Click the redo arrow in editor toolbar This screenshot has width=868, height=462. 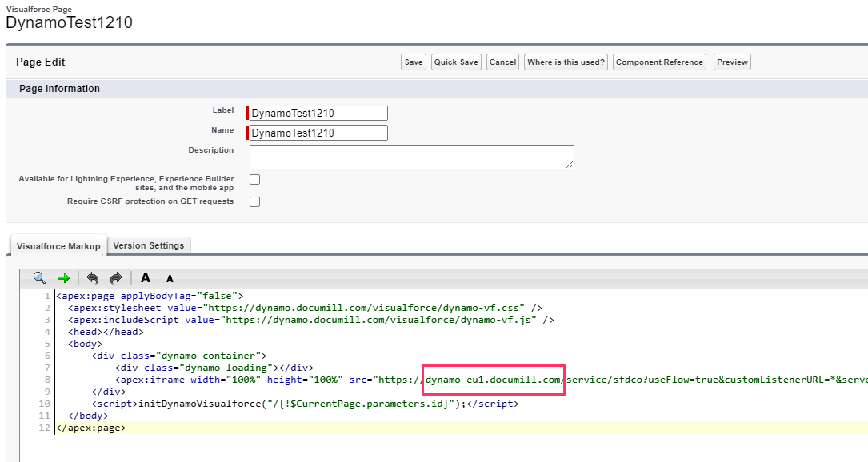(x=116, y=278)
